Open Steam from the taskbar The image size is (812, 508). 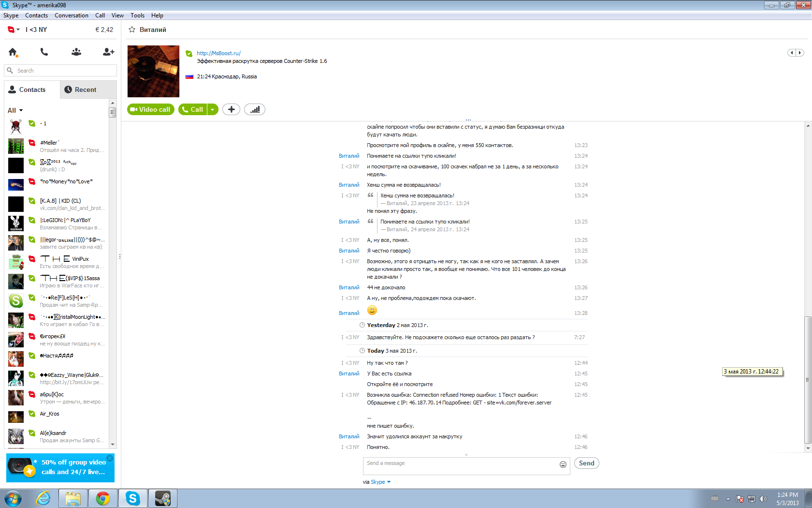(x=163, y=498)
